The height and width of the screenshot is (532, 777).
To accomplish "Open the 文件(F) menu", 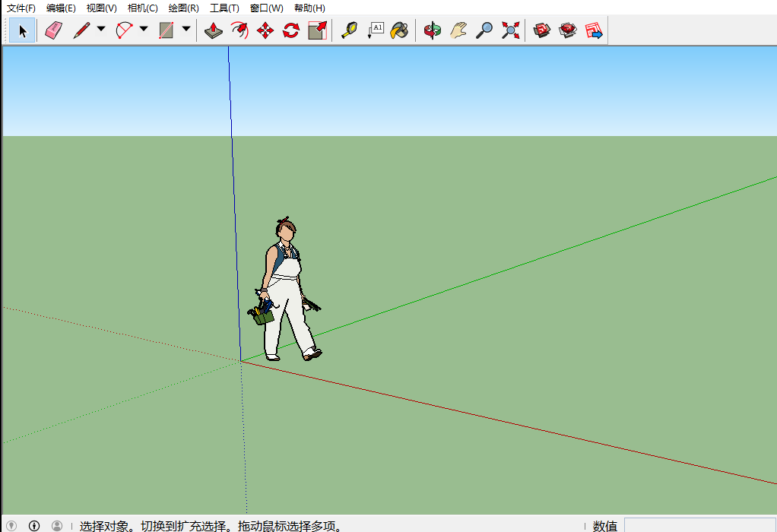I will 21,8.
